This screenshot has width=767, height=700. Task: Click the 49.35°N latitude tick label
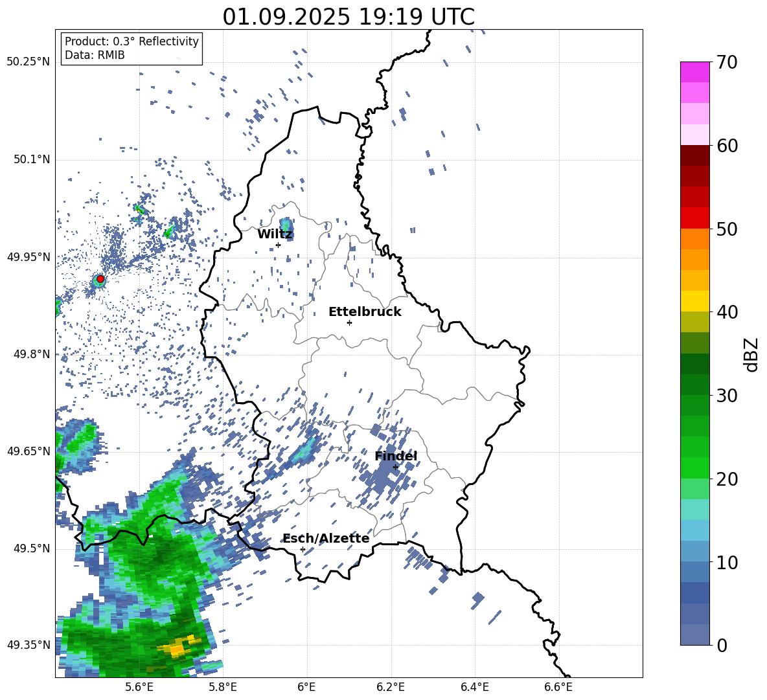click(x=28, y=645)
